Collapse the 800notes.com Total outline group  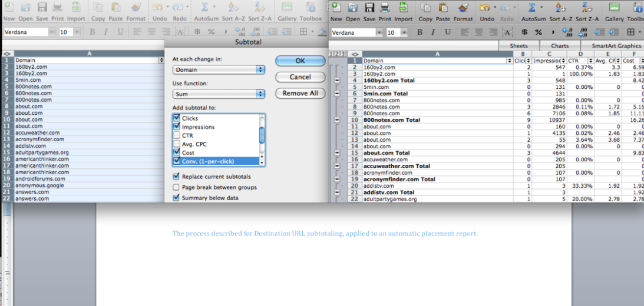coord(337,120)
